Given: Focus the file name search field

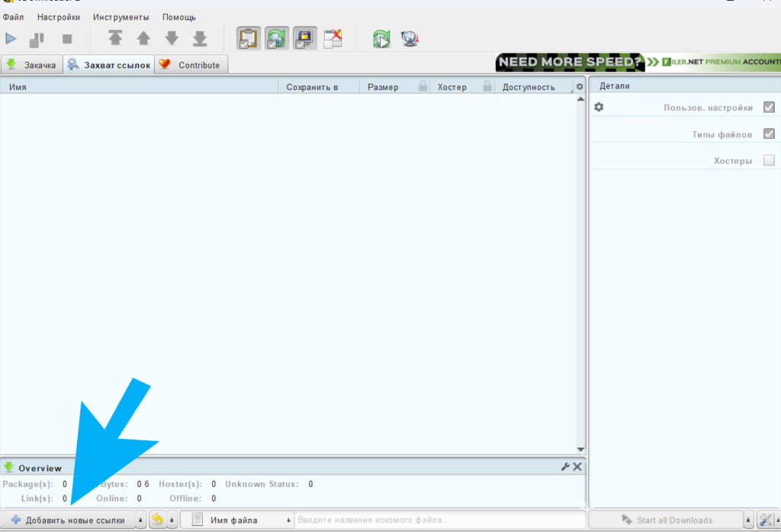Looking at the screenshot, I should tap(440, 520).
